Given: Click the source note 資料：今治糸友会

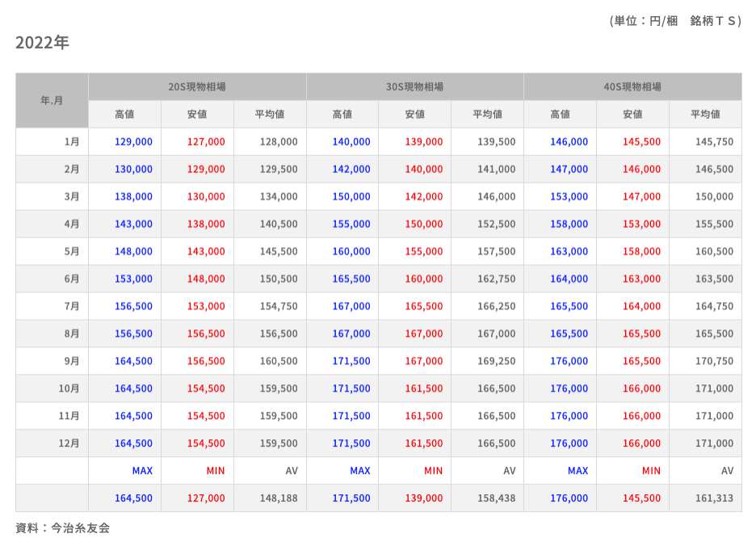Looking at the screenshot, I should click(62, 528).
